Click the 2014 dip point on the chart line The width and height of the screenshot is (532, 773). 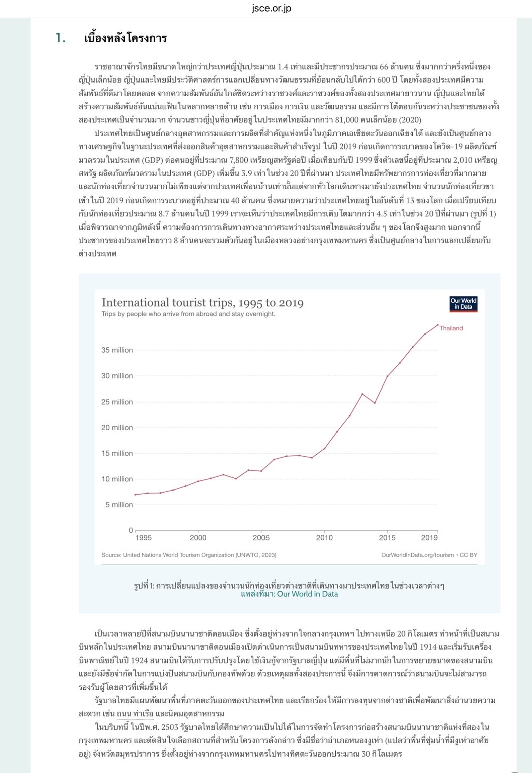click(x=375, y=403)
